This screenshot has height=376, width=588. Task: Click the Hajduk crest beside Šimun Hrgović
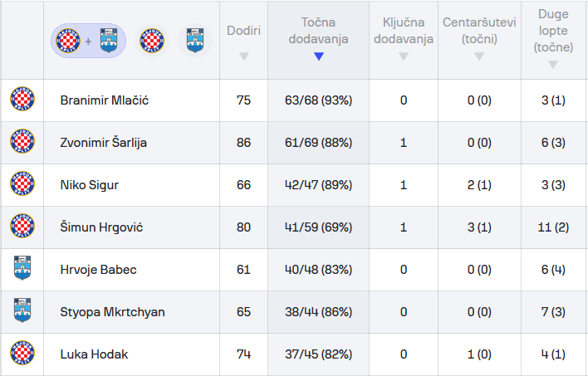[x=22, y=227]
